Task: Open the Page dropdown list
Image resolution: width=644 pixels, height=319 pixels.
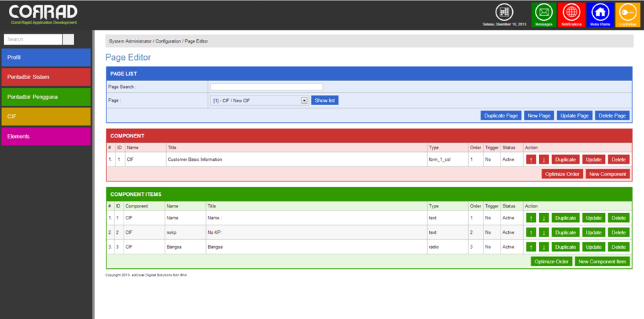Action: click(x=304, y=100)
